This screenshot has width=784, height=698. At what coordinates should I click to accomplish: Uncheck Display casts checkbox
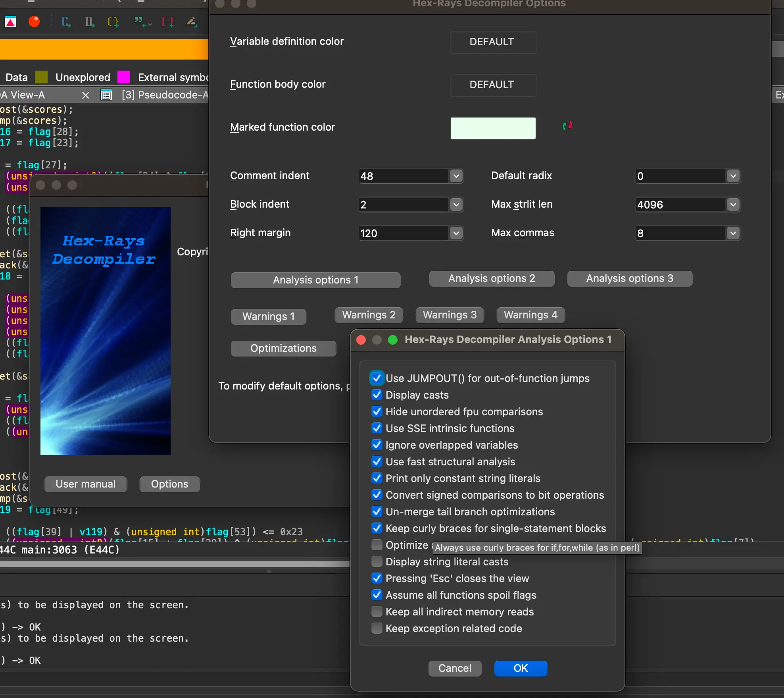coord(377,395)
